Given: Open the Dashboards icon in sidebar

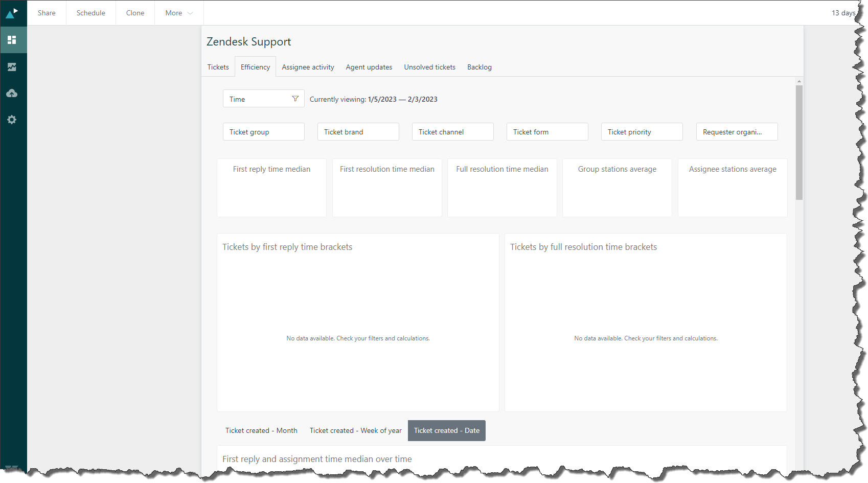Looking at the screenshot, I should coord(12,40).
